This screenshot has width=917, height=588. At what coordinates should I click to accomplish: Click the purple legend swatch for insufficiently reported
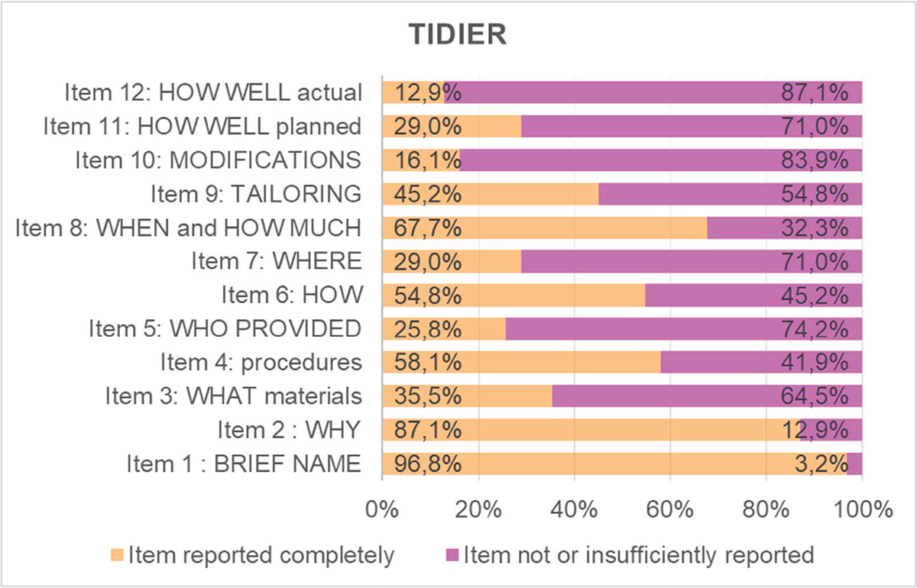[x=451, y=554]
